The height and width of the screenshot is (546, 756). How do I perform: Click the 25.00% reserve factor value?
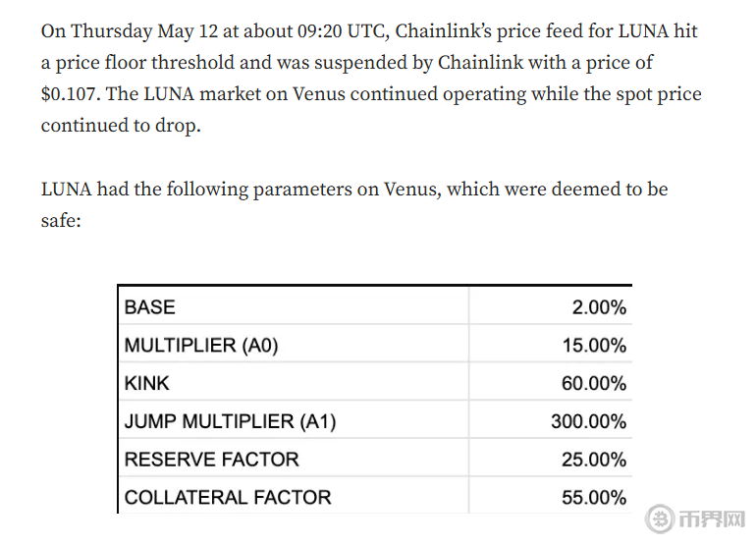pyautogui.click(x=594, y=459)
